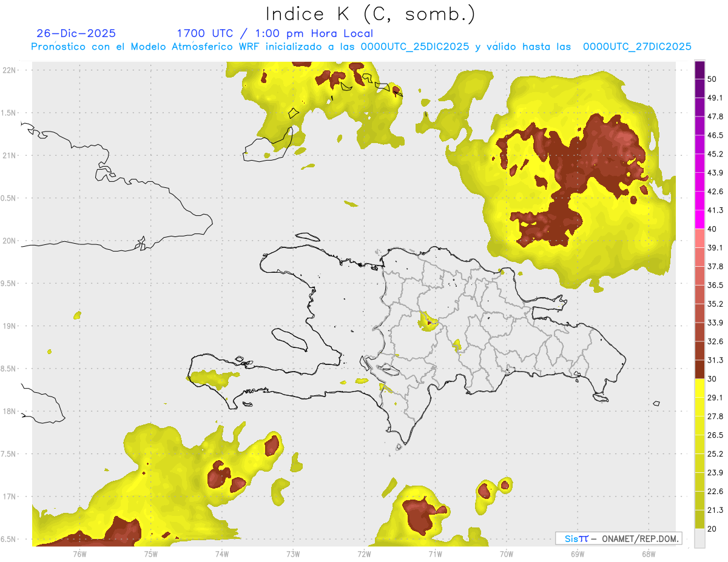Screen dimensions: 728x562
Task: Pick the darkest purple swatch above 50
Action: [699, 70]
